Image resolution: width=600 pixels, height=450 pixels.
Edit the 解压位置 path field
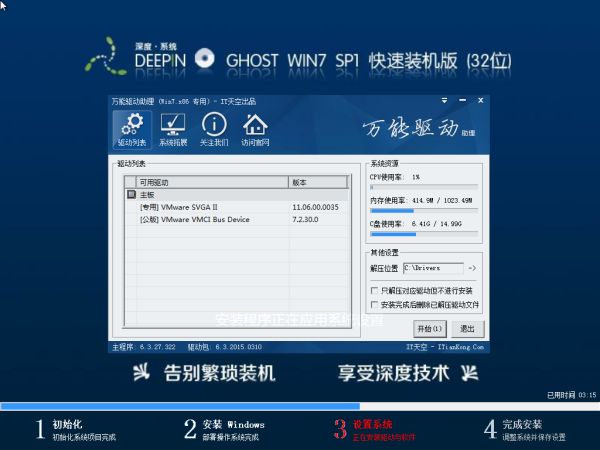[433, 268]
